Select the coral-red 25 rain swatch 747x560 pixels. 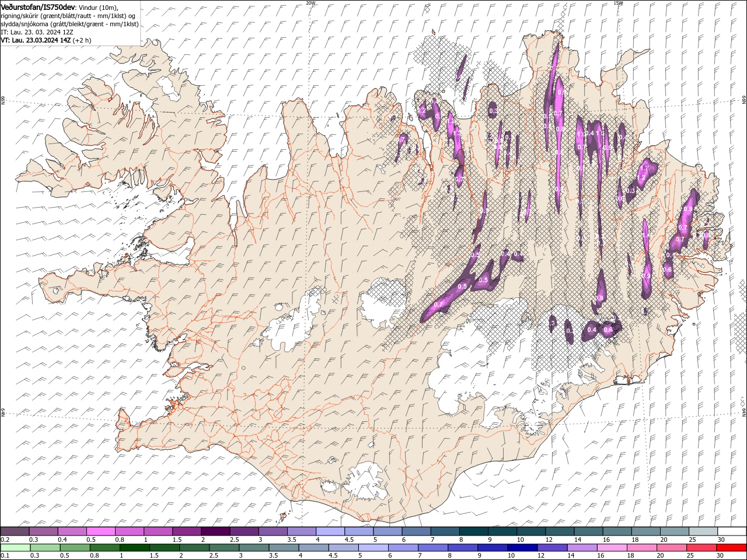tap(701, 548)
